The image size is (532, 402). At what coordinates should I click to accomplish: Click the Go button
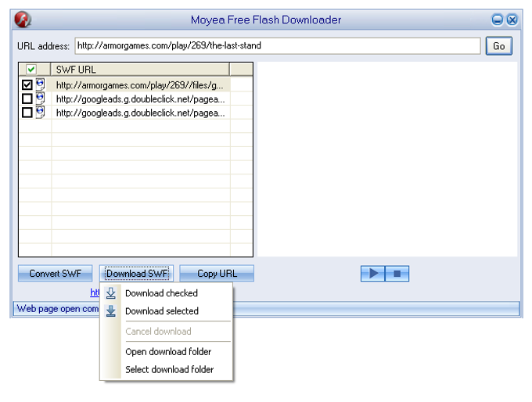point(499,46)
